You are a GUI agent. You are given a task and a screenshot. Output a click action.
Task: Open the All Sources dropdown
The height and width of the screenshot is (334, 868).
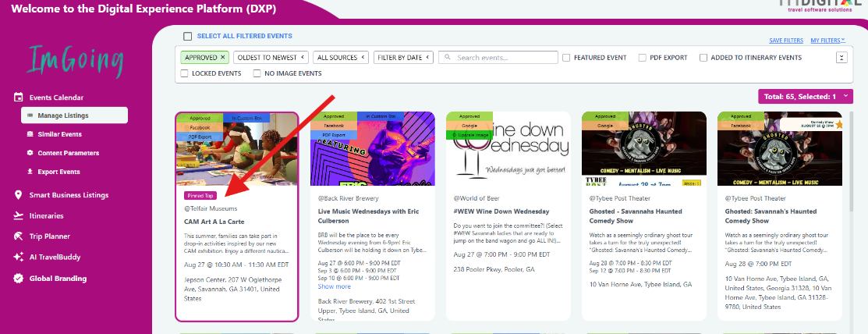click(341, 58)
